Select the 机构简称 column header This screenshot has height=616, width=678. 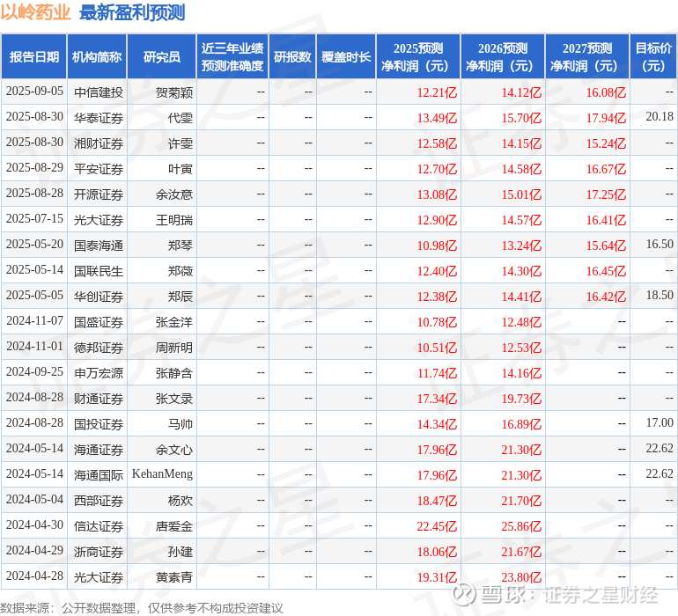coord(97,56)
